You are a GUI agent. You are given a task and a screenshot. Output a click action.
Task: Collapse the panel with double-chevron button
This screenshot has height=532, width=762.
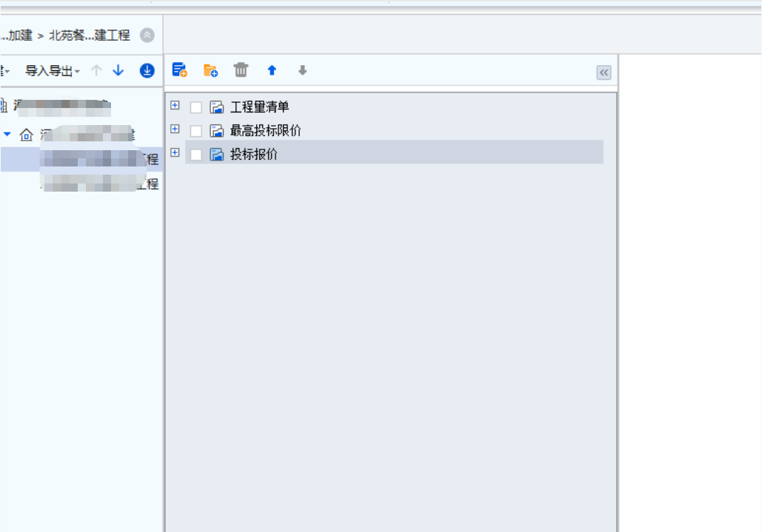tap(604, 73)
